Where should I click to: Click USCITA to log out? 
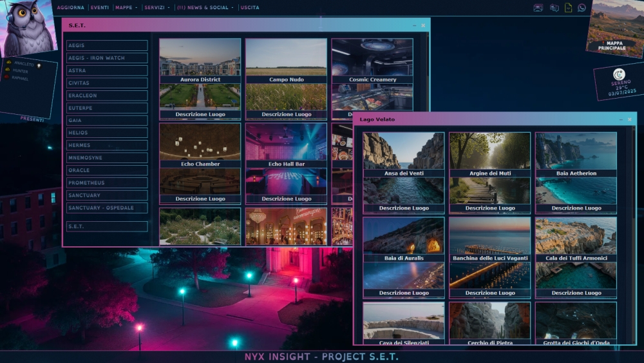250,7
